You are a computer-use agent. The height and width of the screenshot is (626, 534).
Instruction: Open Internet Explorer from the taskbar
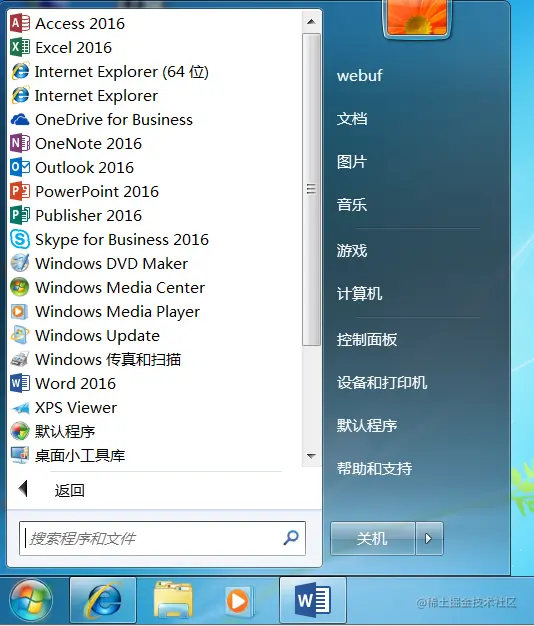pos(103,600)
